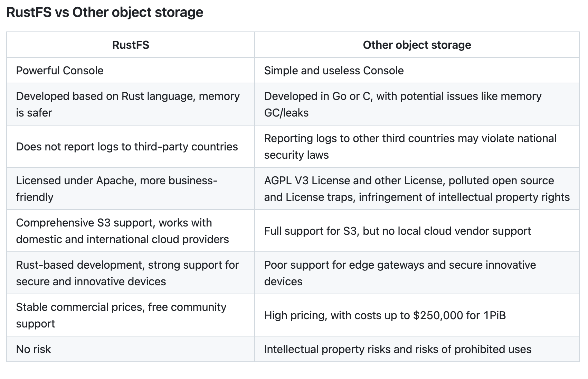Click the 'Licensed under Apache' cell
The image size is (588, 379).
(131, 189)
